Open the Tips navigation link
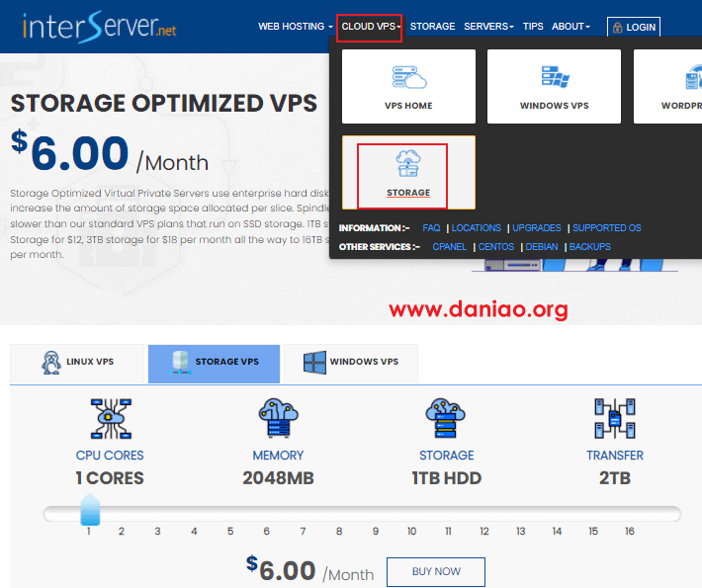Viewport: 702px width, 588px height. (x=533, y=27)
